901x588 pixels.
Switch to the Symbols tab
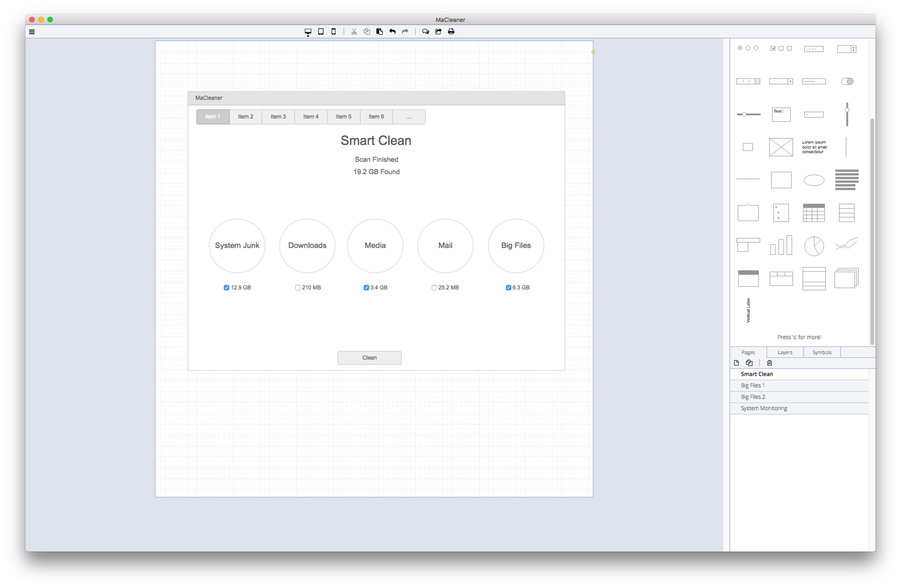(x=822, y=351)
